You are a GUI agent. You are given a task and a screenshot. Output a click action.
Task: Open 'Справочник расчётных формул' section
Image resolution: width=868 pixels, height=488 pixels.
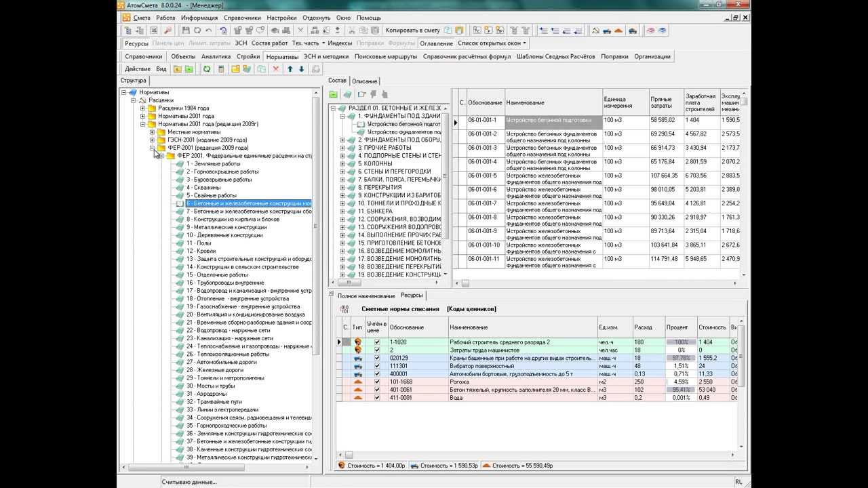[467, 56]
